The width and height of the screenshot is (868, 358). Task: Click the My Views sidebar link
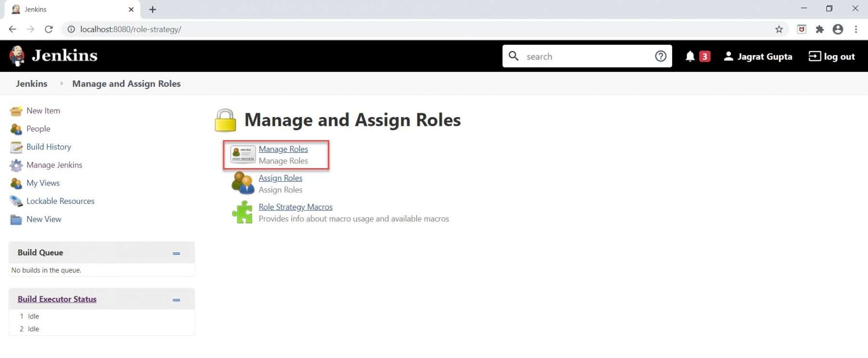click(43, 183)
